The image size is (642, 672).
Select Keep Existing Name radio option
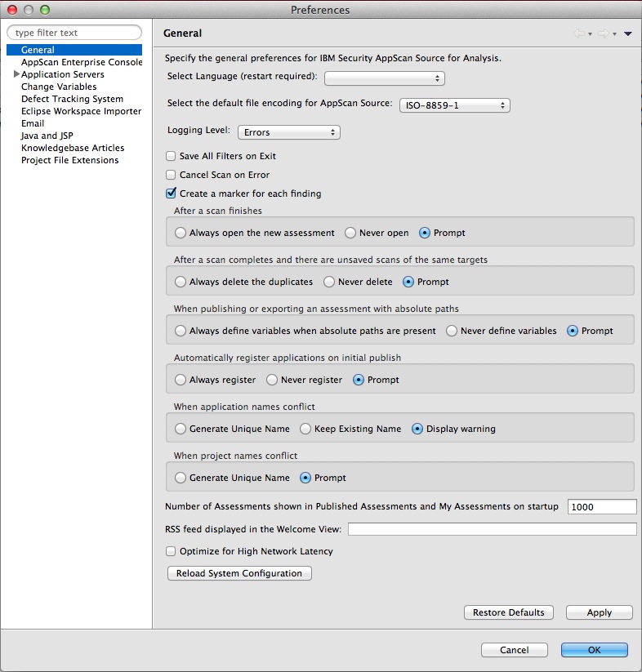point(305,429)
